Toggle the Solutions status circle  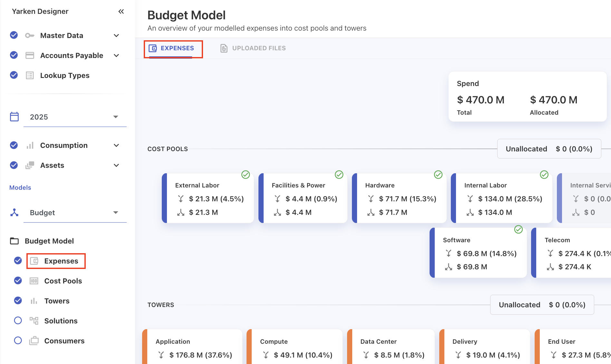click(x=18, y=321)
